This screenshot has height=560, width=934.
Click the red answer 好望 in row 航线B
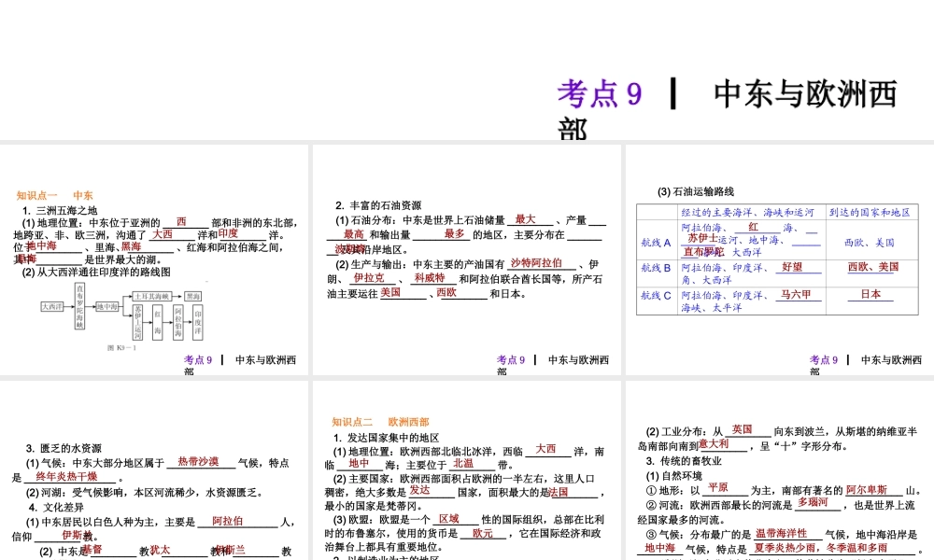point(792,267)
